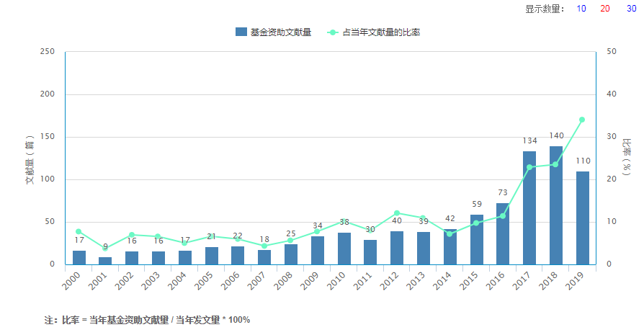Select the 2009 bar labeled 34
Screen dimensions: 644x335
coord(318,251)
